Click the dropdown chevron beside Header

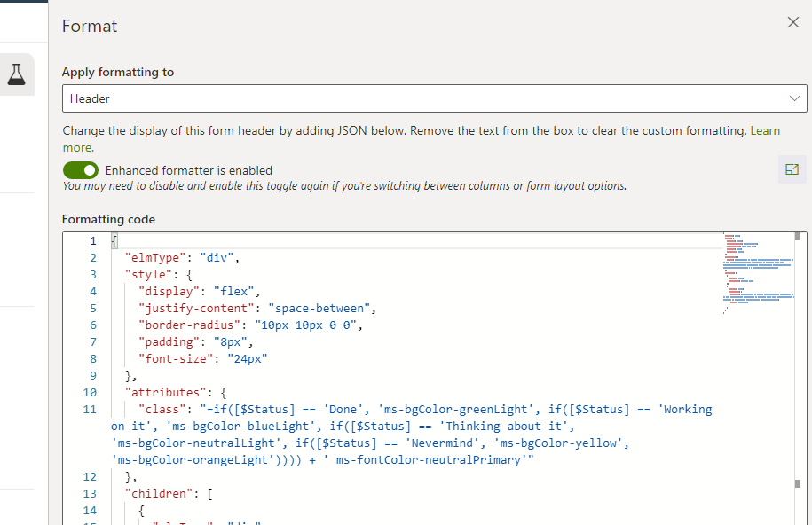coord(794,98)
